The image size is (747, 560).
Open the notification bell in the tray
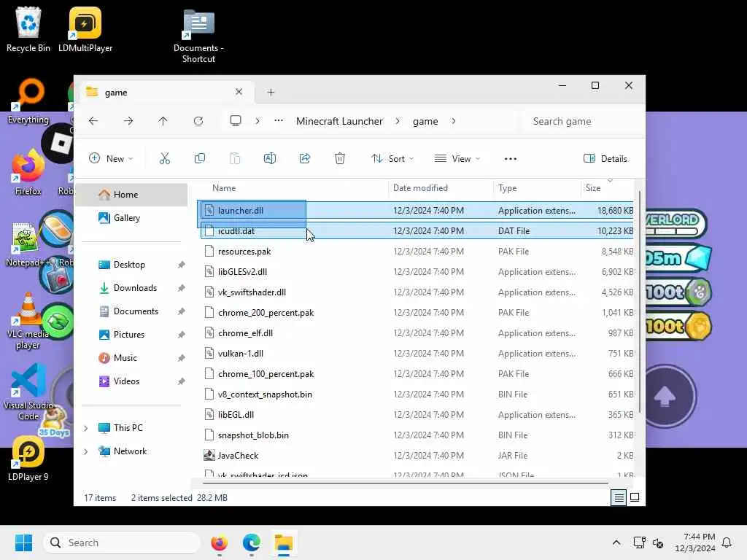(727, 542)
